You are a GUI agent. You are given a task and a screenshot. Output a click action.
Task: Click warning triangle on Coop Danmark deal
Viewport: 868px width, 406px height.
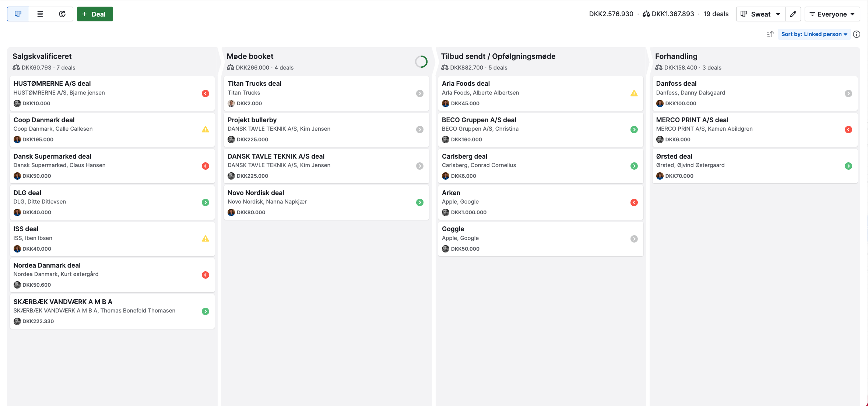tap(205, 129)
